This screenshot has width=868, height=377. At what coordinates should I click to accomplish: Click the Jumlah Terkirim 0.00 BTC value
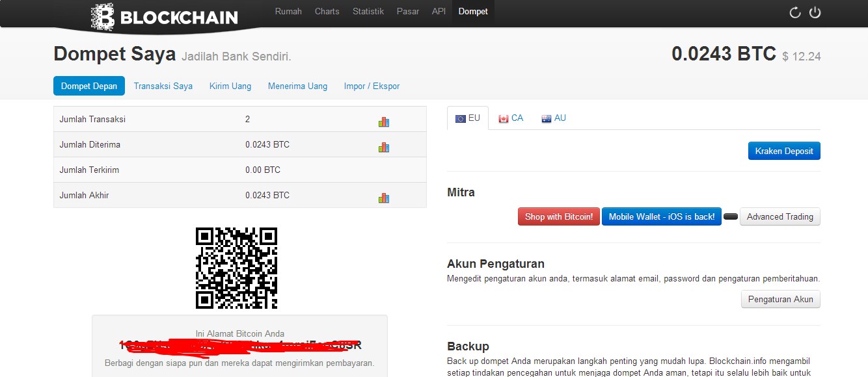point(263,170)
